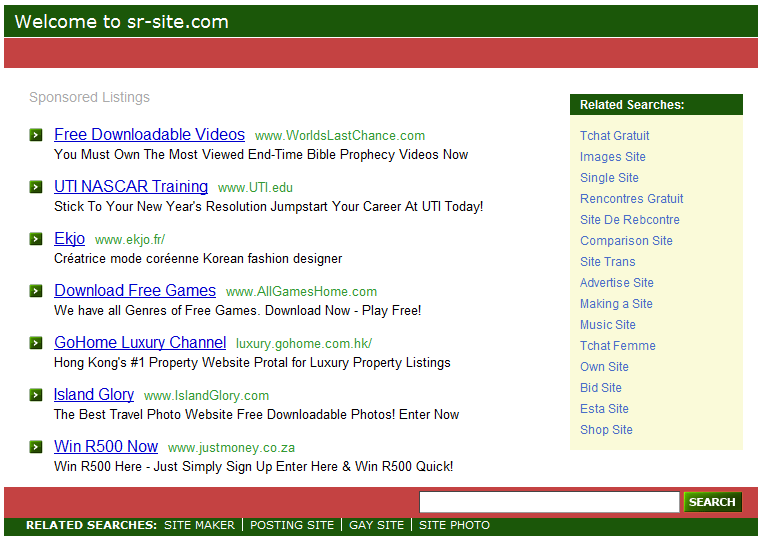Click the www.WorldsLastChance.com URL
The width and height of the screenshot is (763, 540).
pos(340,136)
